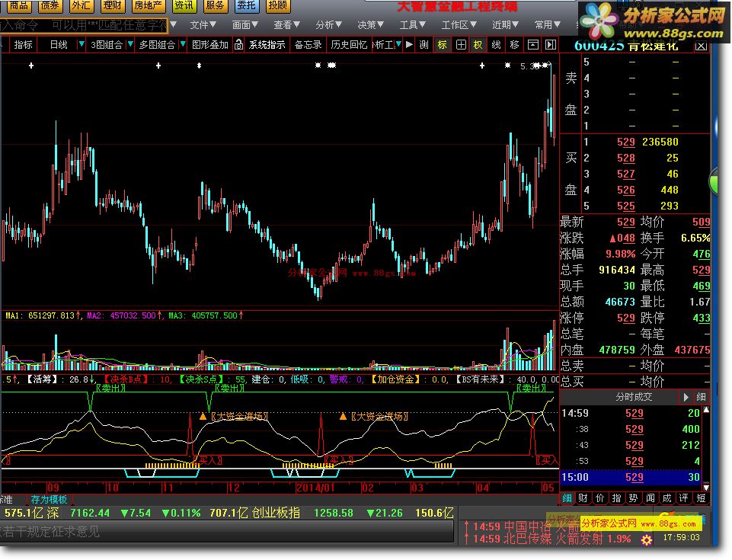This screenshot has width=732, height=560.
Task: Close the stock quote side panel
Action: coord(701,46)
